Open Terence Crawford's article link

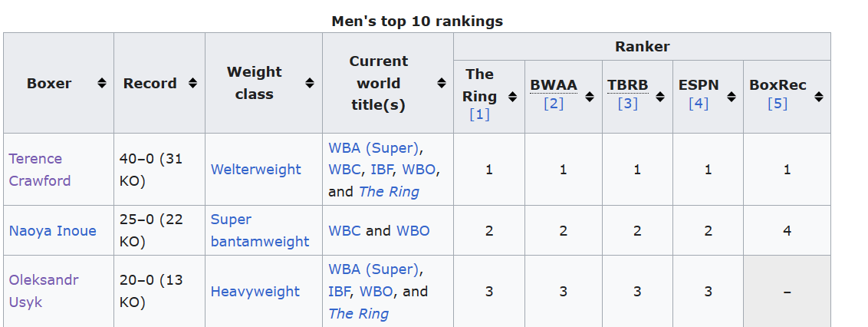(40, 170)
